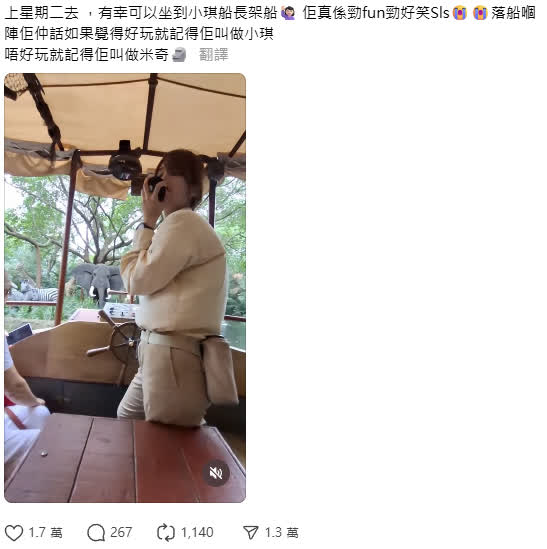The height and width of the screenshot is (549, 547).
Task: Click the ship's wheel in the video
Action: click(117, 341)
